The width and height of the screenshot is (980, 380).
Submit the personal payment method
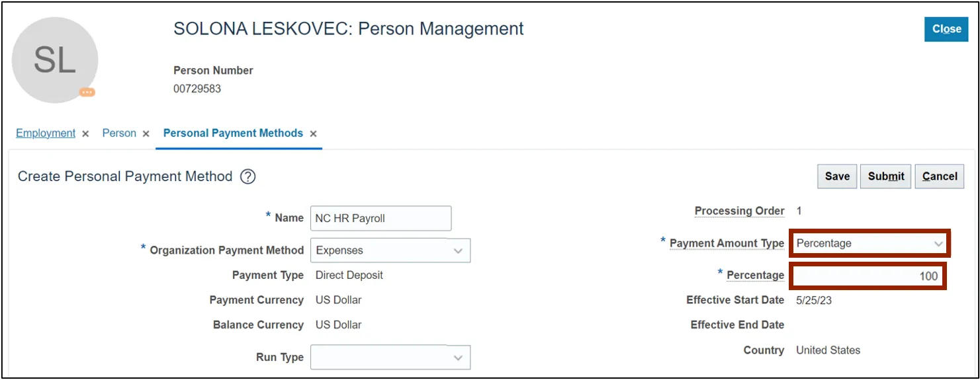[x=886, y=176]
